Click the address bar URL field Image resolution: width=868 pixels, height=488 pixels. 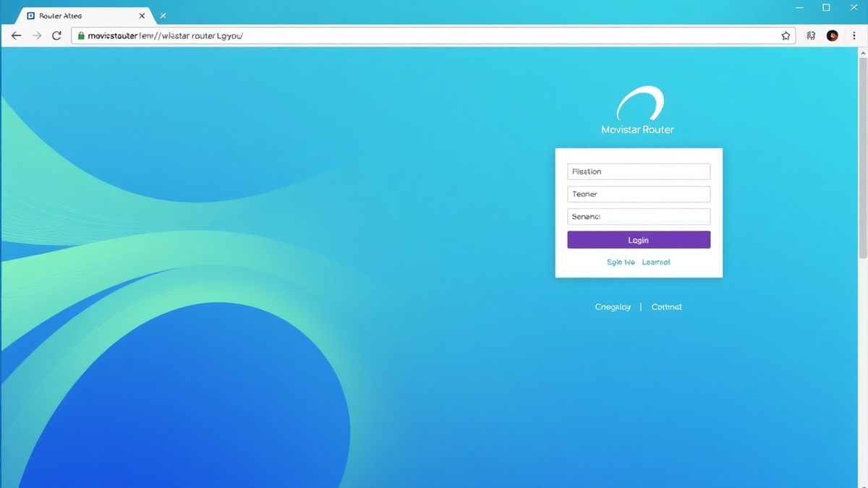pyautogui.click(x=433, y=35)
